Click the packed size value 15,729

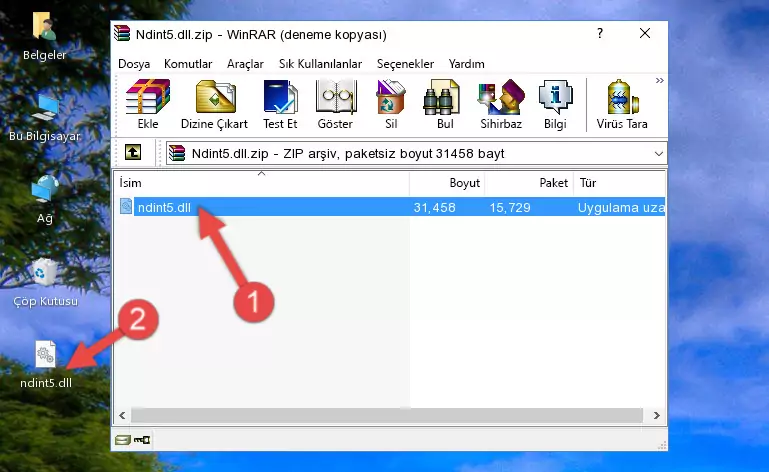(510, 208)
